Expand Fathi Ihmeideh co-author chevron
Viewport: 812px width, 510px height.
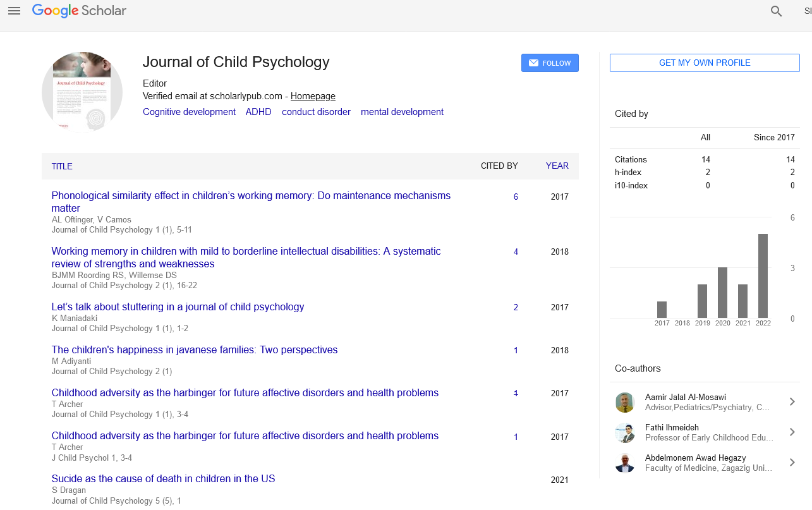(792, 432)
